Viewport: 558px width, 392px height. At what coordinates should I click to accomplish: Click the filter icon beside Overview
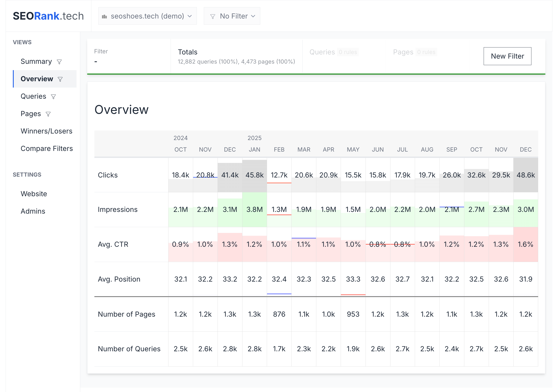[x=60, y=79]
